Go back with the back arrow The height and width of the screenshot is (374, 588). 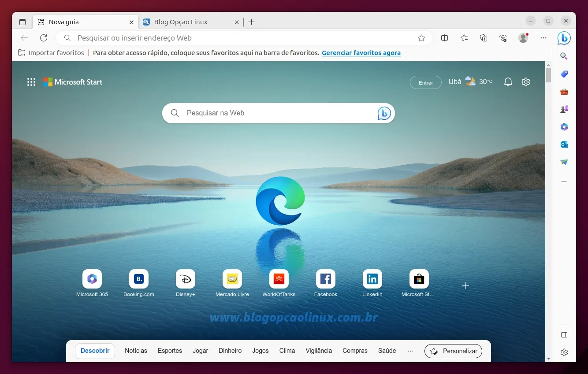point(24,38)
